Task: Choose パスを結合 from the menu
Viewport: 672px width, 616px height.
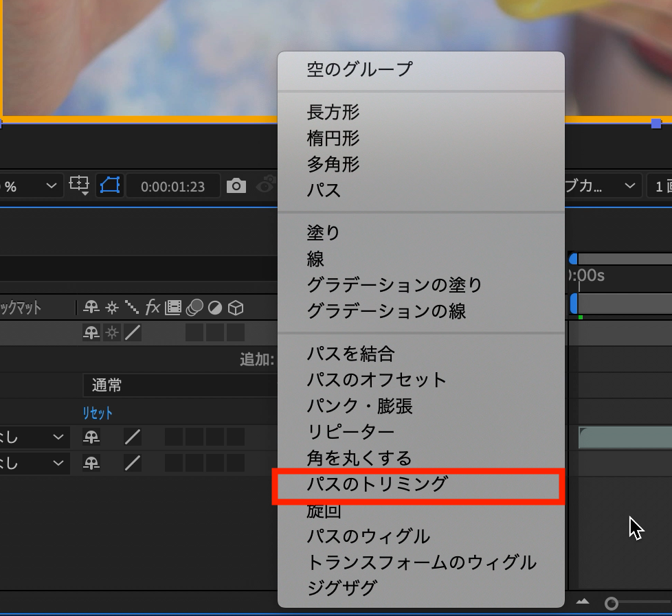Action: (x=421, y=354)
